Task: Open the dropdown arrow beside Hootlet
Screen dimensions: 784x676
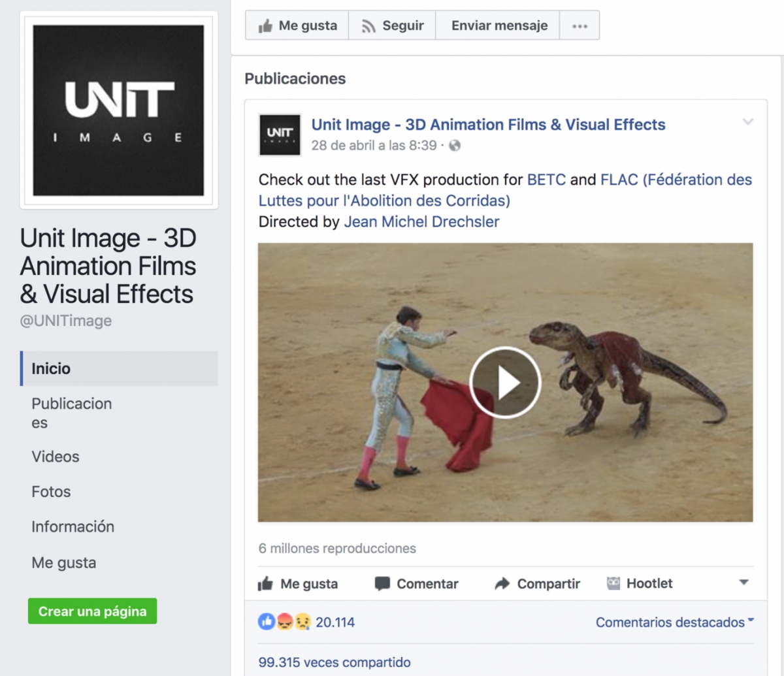Action: (743, 583)
